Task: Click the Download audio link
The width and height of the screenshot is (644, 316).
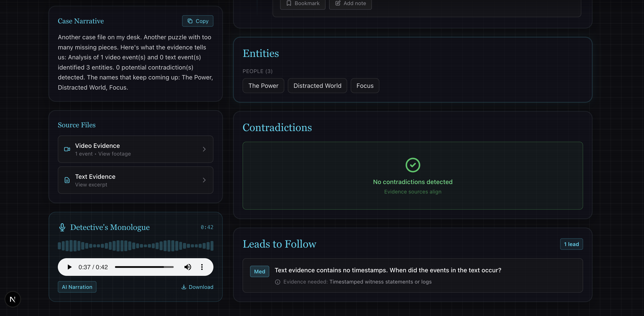Action: pos(197,287)
